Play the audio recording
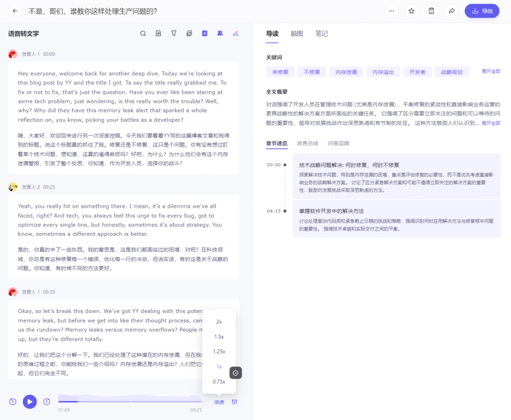 click(x=30, y=402)
